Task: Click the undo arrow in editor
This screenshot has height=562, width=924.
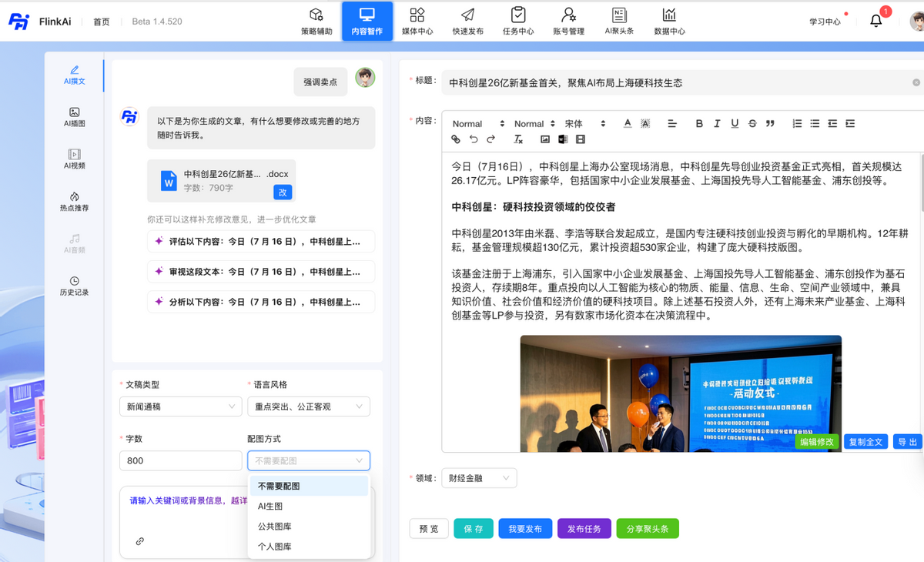Action: coord(474,139)
